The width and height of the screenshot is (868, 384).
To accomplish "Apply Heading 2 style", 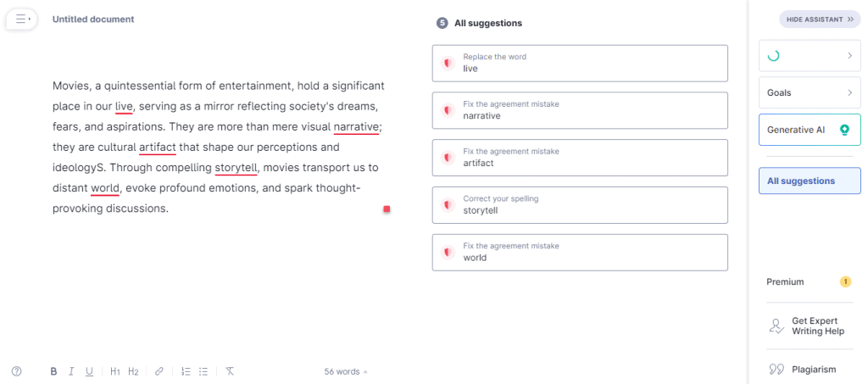I will point(133,371).
